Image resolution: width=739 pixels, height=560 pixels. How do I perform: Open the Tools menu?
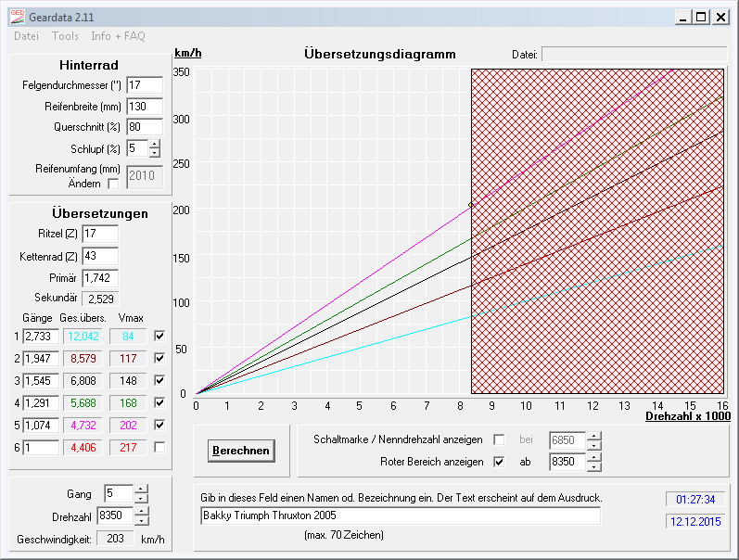point(65,36)
